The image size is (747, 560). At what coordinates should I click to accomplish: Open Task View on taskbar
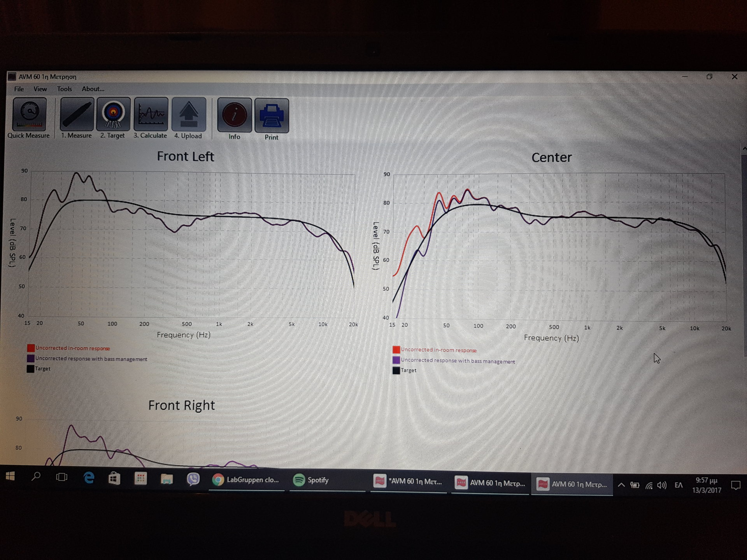pyautogui.click(x=61, y=477)
